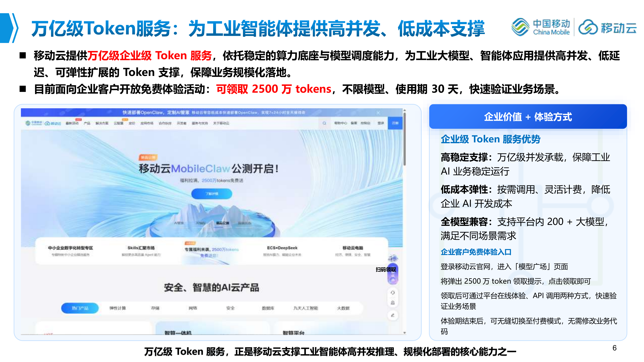Open 开发者 in the navbar
Viewport: 644px width, 362px height.
coord(181,123)
